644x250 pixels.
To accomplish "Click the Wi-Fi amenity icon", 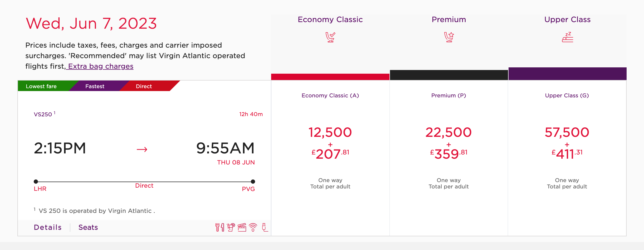I will point(253,227).
